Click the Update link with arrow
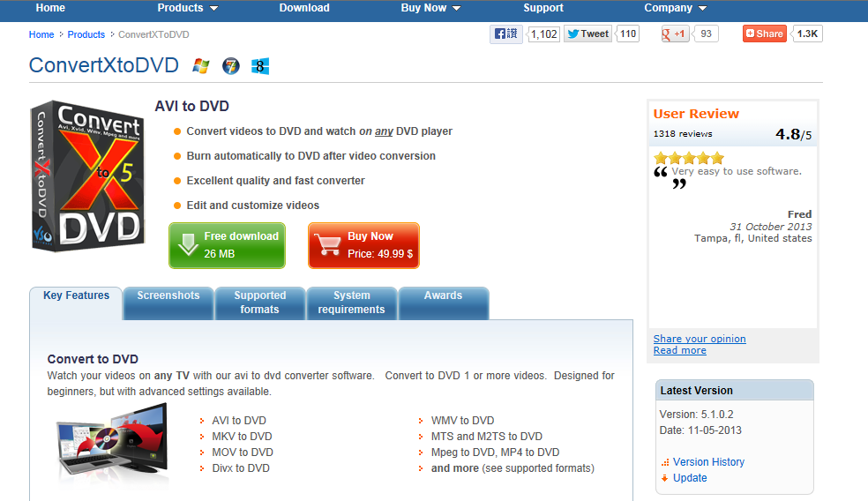Viewport: 868px width, 501px height. click(x=690, y=478)
